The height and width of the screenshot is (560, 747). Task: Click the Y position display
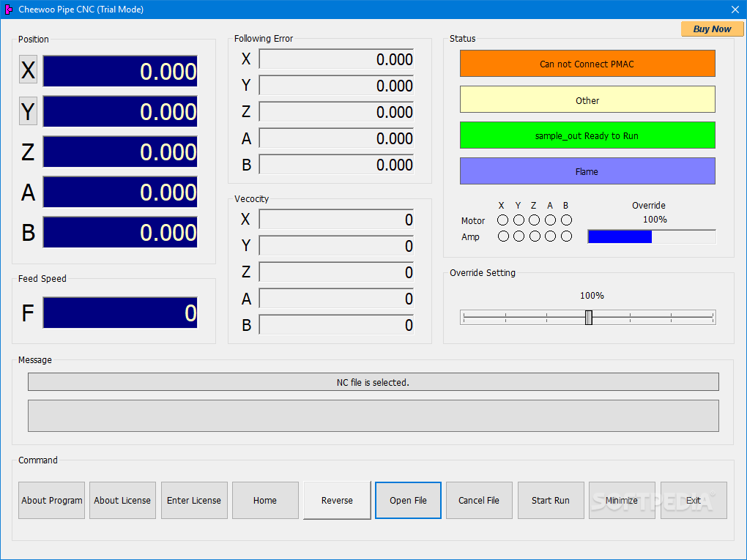pyautogui.click(x=120, y=111)
